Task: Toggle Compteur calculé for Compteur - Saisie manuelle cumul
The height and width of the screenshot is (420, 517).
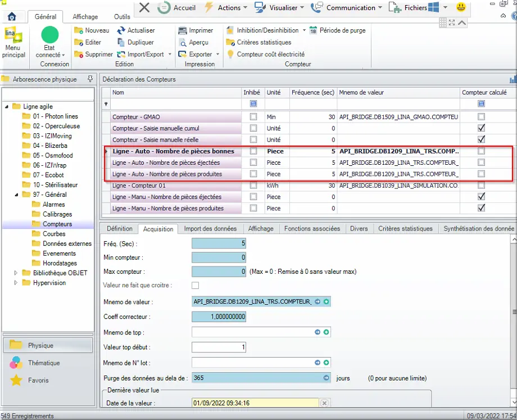Action: (x=482, y=128)
